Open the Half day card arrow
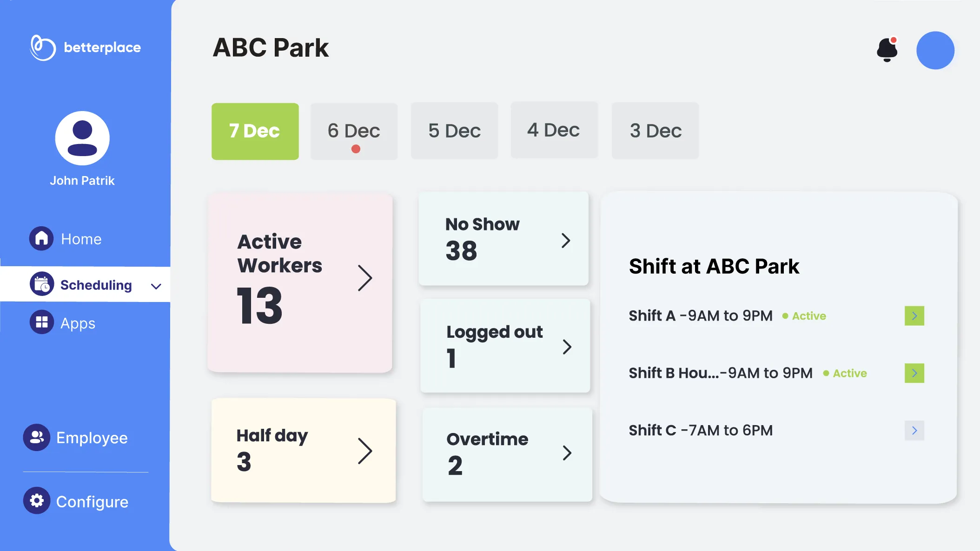Image resolution: width=980 pixels, height=551 pixels. click(365, 451)
